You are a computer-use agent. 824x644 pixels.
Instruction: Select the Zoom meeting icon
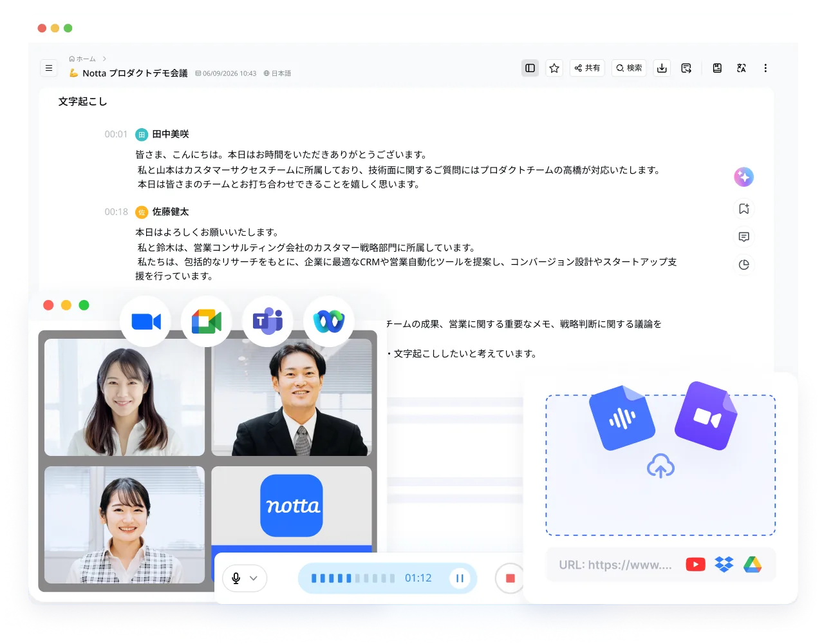pyautogui.click(x=145, y=321)
